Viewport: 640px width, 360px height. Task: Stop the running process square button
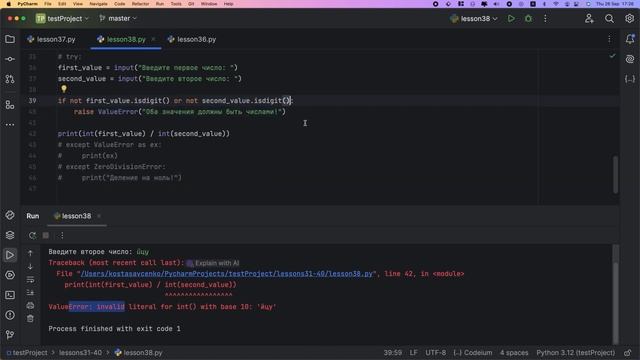[46, 236]
